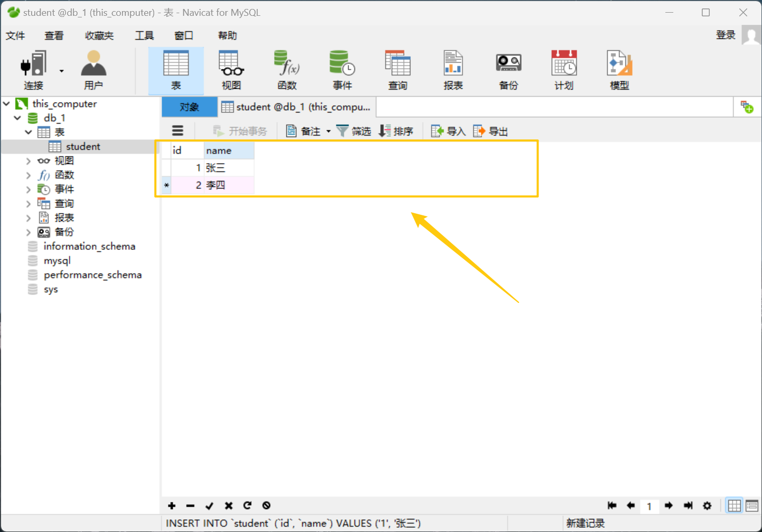Click the 登录 link at top right
Screen dimensions: 762x532
(x=726, y=35)
